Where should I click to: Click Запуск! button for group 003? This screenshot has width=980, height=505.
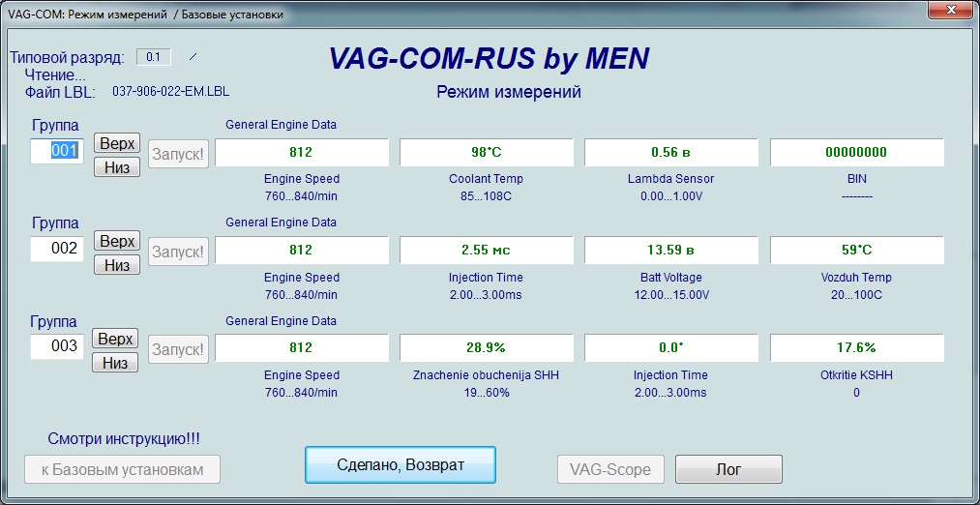(x=179, y=349)
